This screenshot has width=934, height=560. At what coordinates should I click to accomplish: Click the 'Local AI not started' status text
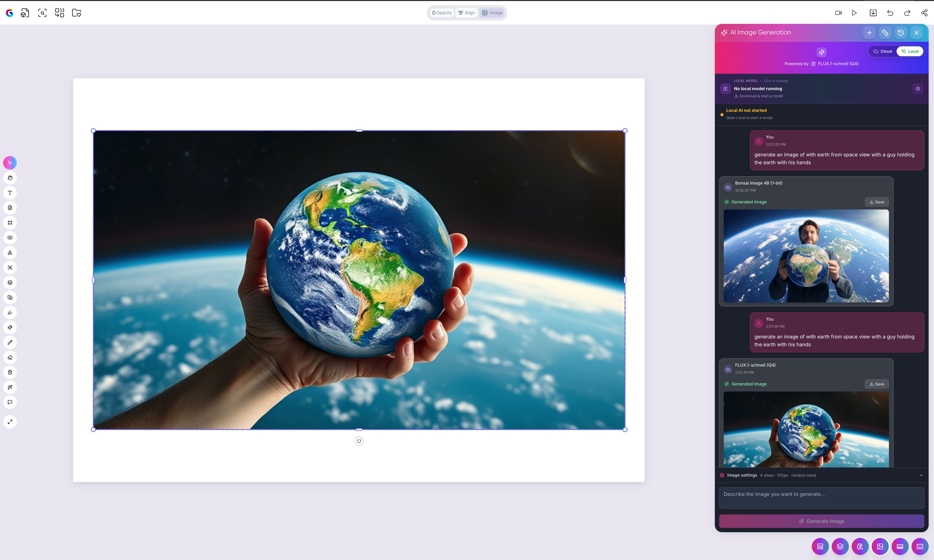pos(746,111)
